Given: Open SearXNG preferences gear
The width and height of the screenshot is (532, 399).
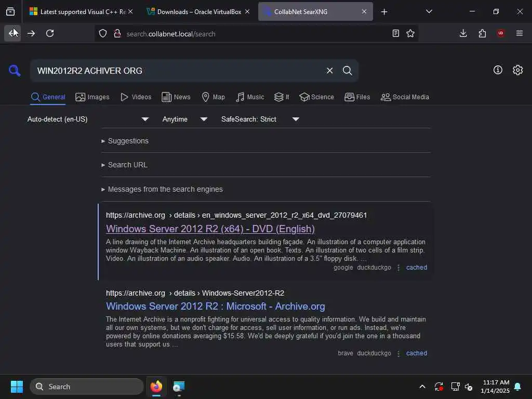Looking at the screenshot, I should (x=518, y=70).
